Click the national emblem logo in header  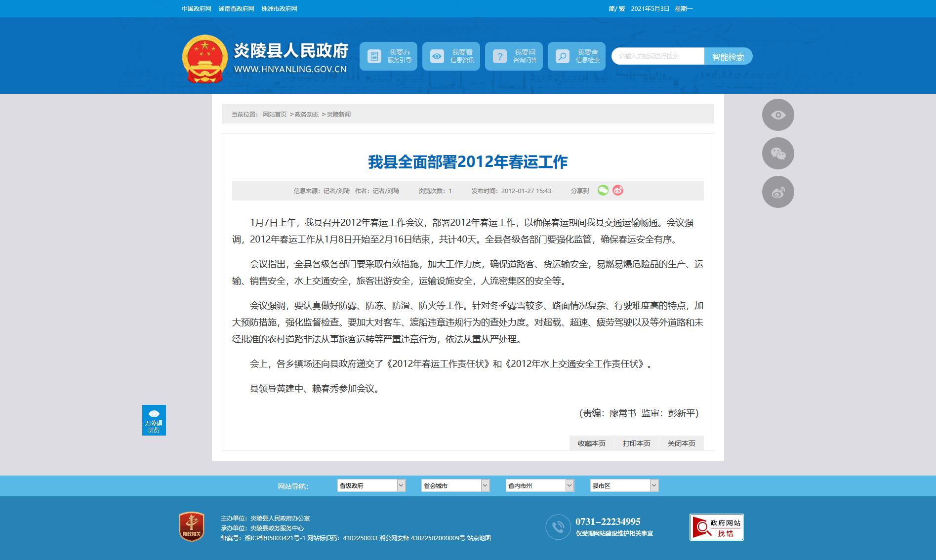204,59
